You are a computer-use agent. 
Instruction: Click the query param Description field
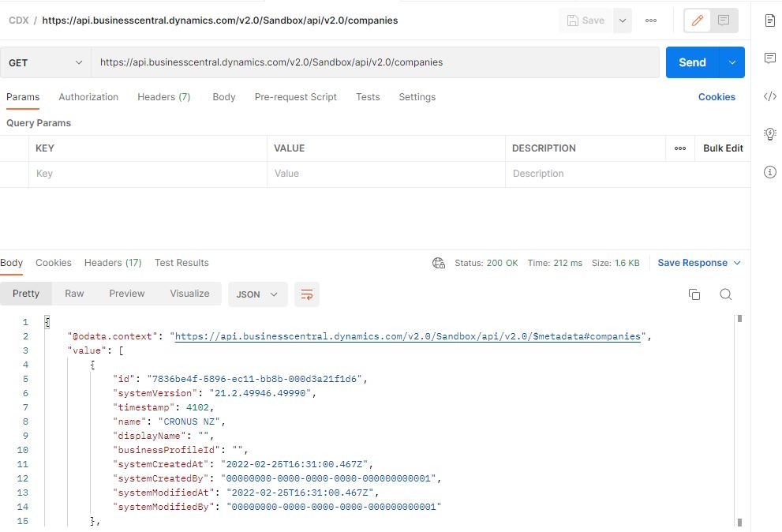pos(628,174)
